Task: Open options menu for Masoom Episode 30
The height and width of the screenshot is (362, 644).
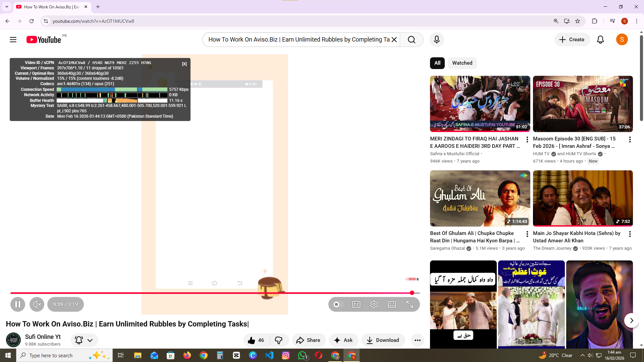Action: [630, 139]
